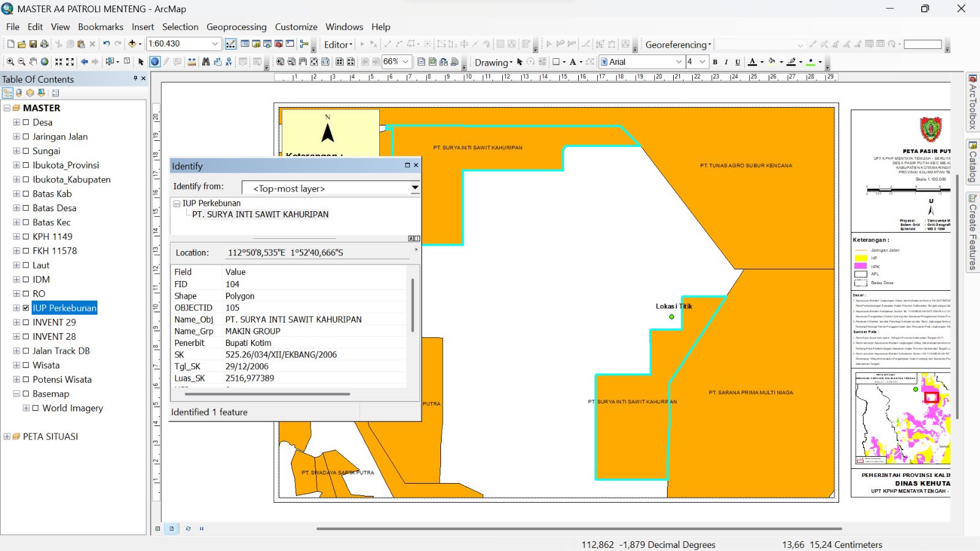Open the Catalog side tab

972,162
